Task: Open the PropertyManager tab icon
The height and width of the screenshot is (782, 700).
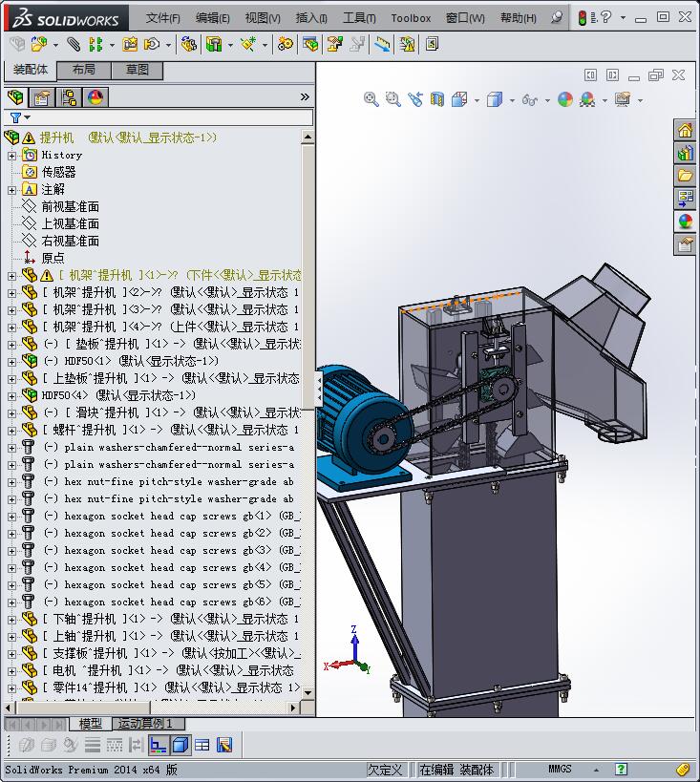Action: click(42, 96)
